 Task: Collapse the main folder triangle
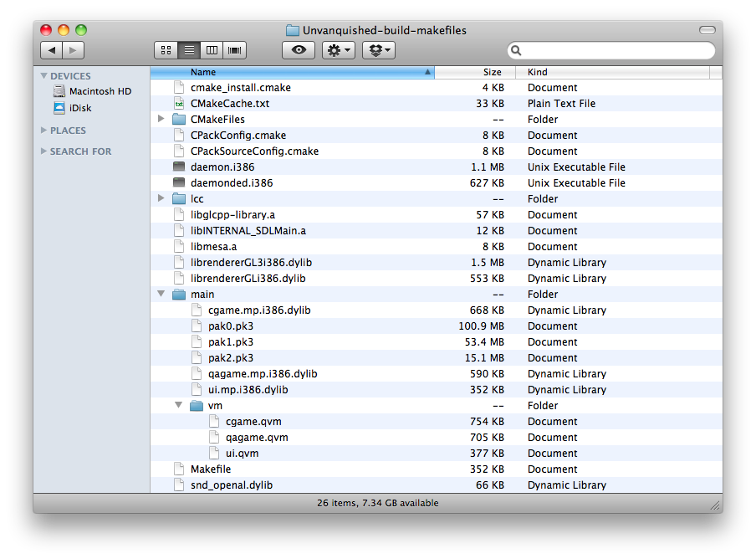coord(161,295)
